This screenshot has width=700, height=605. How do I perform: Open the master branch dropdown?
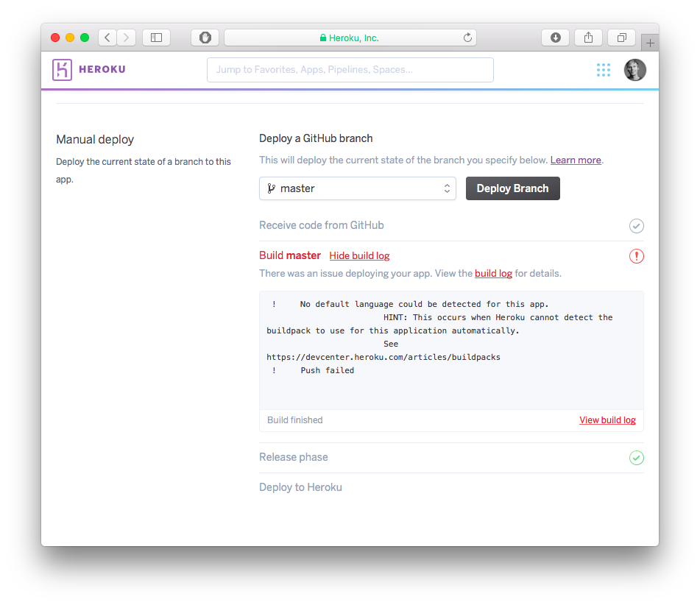pos(358,188)
